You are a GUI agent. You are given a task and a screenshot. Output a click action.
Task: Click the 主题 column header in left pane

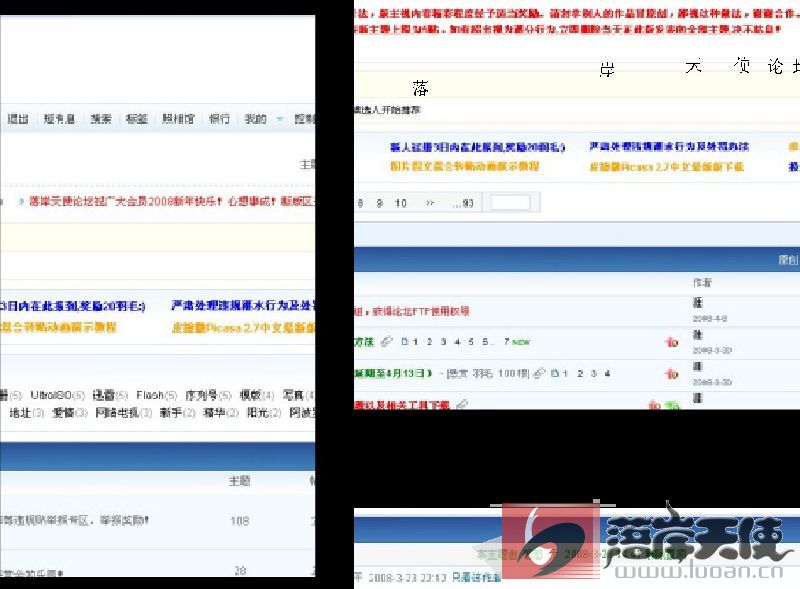[239, 481]
